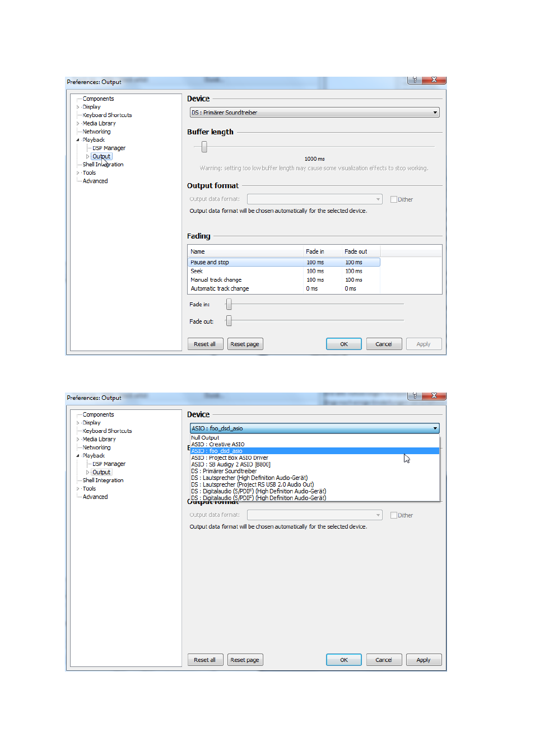Toggle the Dither checkbox in upper window
The height and width of the screenshot is (756, 535).
(x=394, y=199)
